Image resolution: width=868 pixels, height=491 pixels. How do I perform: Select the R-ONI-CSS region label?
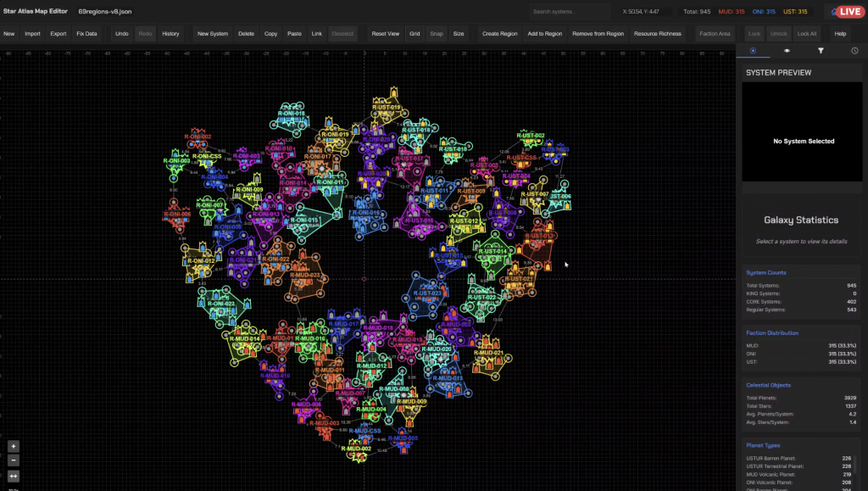pyautogui.click(x=207, y=157)
